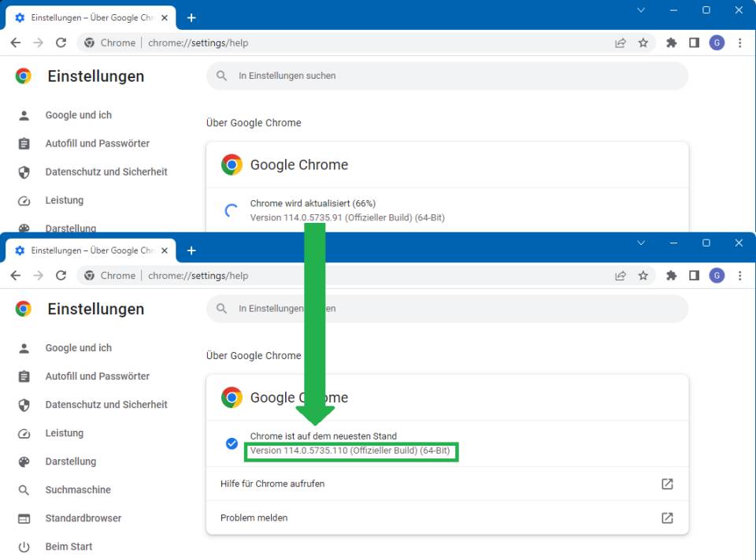Open Beim Start in the lower window sidebar
The width and height of the screenshot is (756, 560).
point(69,547)
